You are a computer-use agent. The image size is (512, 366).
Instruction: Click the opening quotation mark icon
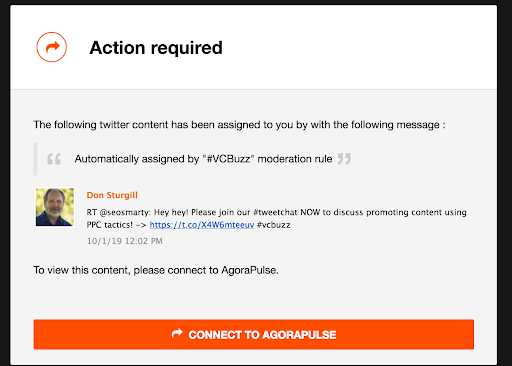click(x=54, y=159)
